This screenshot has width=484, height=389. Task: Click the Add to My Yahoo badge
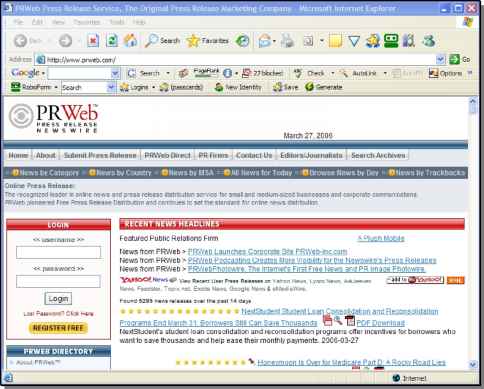click(415, 280)
